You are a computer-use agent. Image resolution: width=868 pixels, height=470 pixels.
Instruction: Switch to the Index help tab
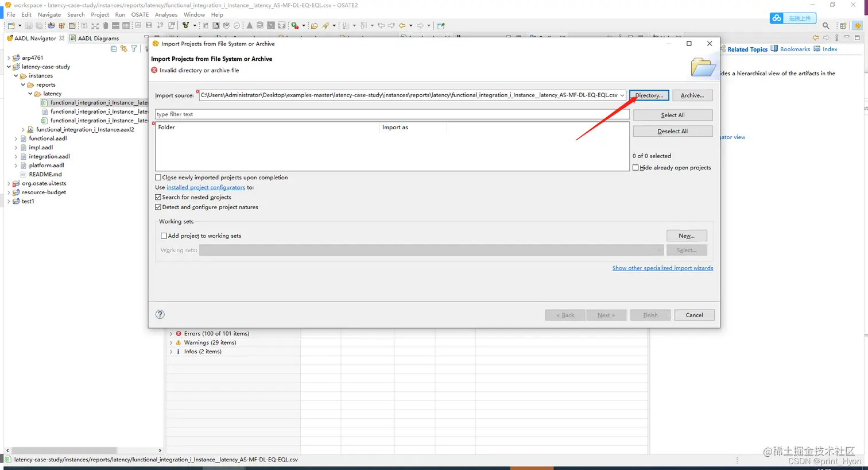(x=826, y=49)
